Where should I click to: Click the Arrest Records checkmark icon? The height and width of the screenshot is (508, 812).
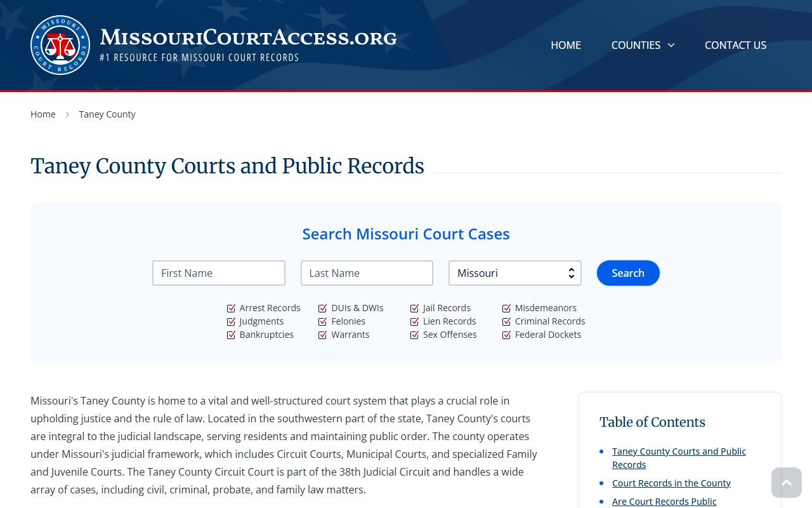point(232,308)
